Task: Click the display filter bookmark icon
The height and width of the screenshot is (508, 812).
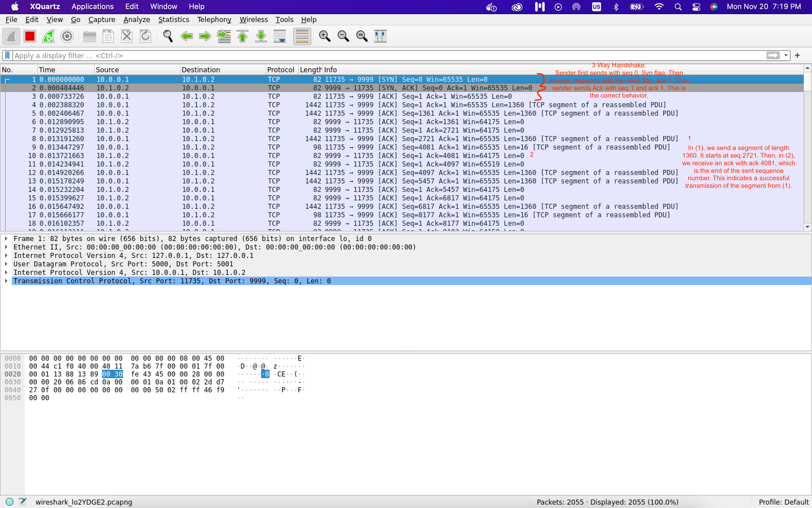Action: pos(7,55)
